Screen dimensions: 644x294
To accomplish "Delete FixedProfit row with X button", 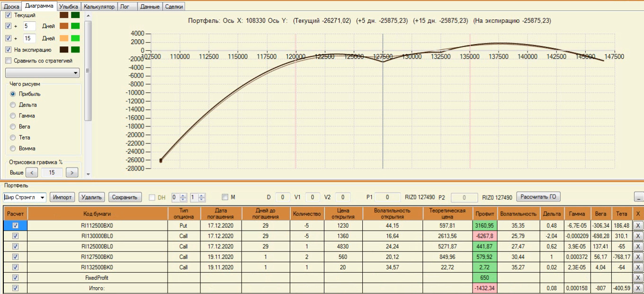I will [637, 277].
